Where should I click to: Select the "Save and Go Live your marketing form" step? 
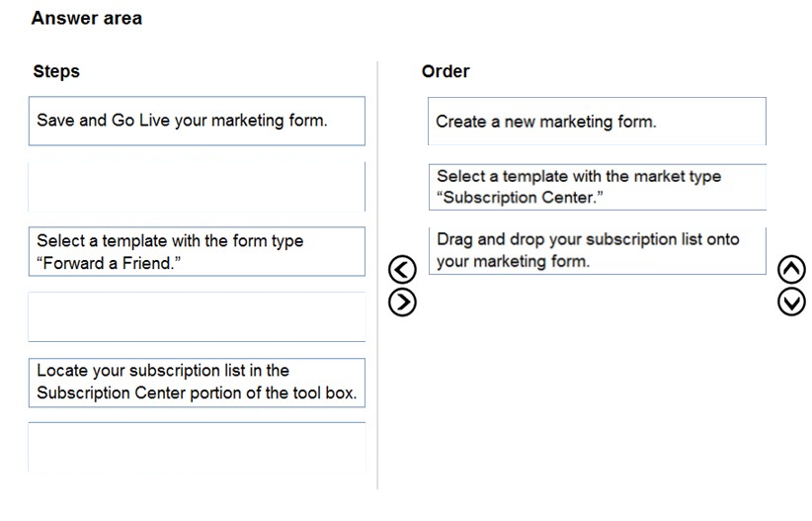(197, 121)
